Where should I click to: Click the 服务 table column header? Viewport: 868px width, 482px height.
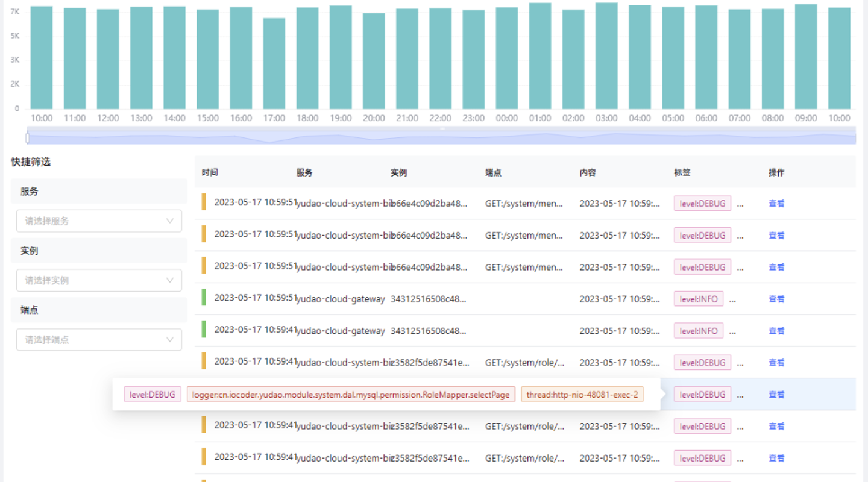[x=304, y=172]
